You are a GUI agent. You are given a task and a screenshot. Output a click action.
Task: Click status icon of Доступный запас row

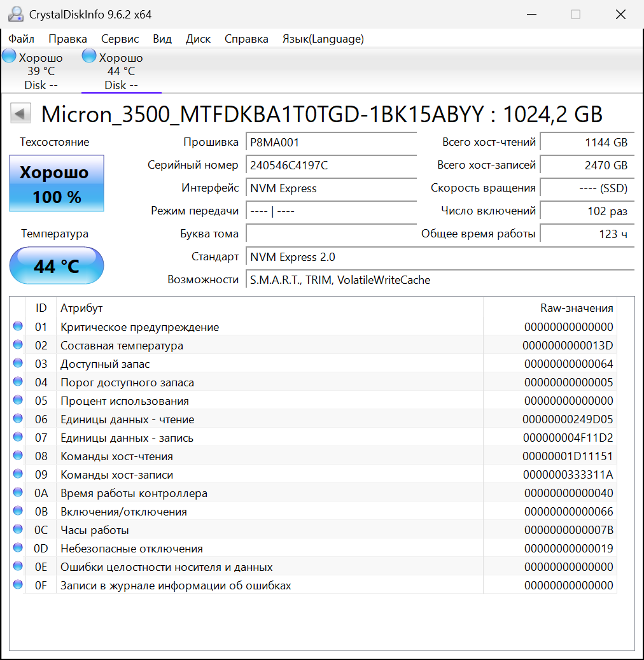pyautogui.click(x=18, y=363)
